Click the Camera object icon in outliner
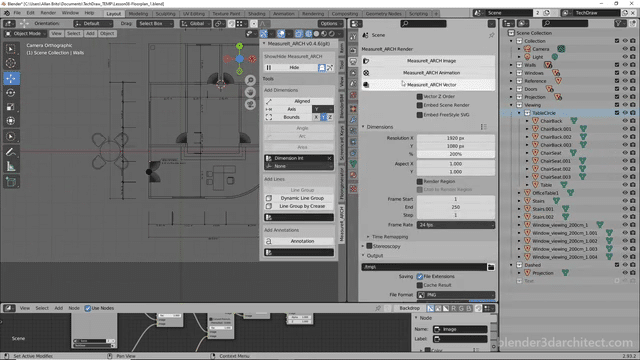This screenshot has height=360, width=640. (x=527, y=49)
